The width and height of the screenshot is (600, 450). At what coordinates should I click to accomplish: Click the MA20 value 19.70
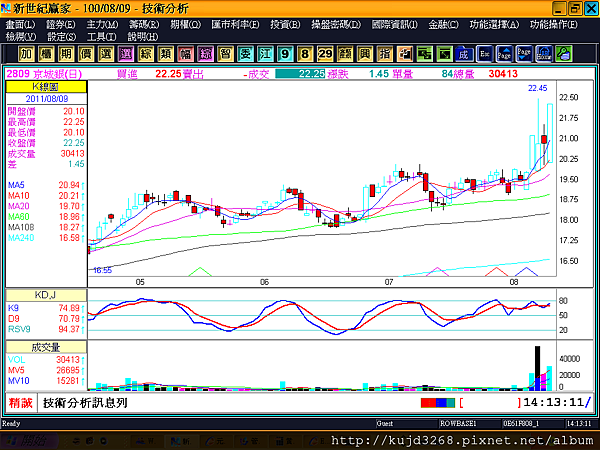68,206
